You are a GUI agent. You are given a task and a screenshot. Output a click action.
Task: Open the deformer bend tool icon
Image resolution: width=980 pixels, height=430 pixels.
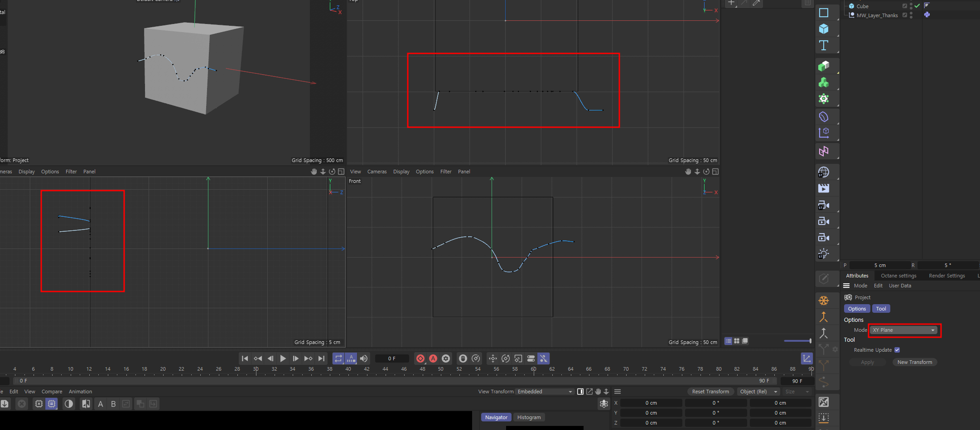click(x=824, y=117)
